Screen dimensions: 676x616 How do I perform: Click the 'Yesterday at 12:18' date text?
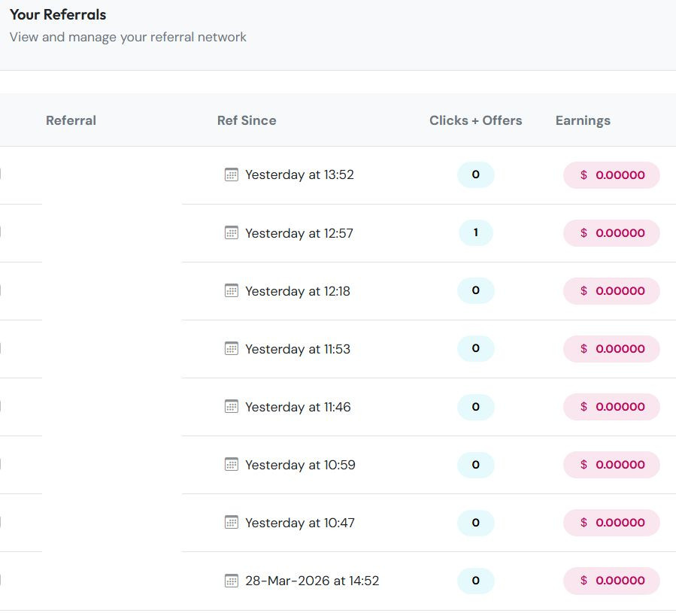pos(298,291)
